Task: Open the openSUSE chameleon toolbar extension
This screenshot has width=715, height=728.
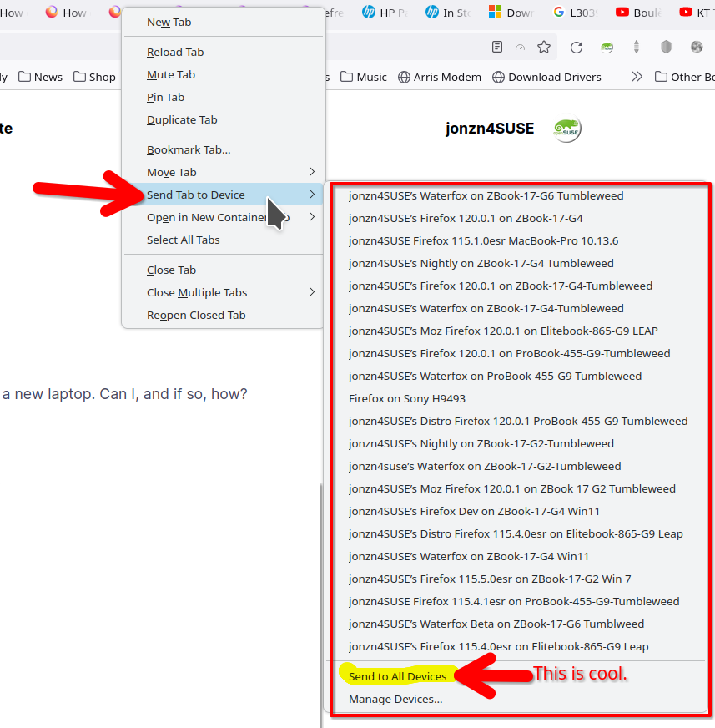Action: point(607,47)
